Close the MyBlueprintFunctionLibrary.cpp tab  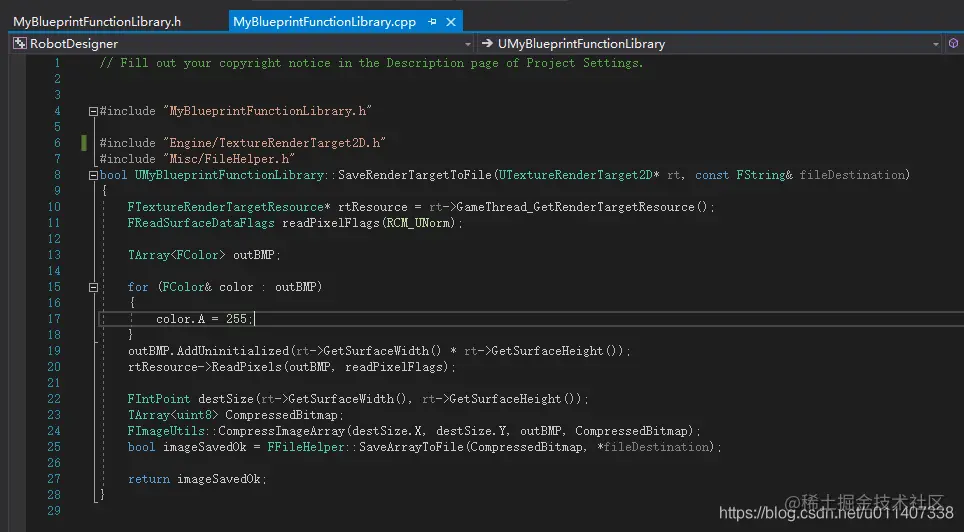(451, 22)
